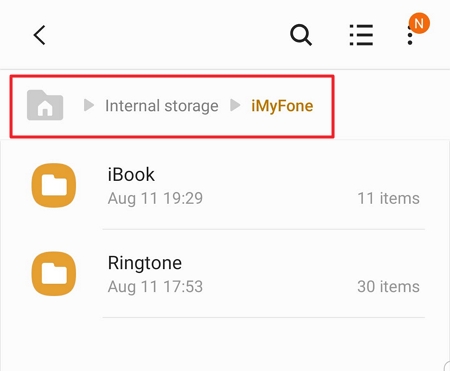Open the three-dot more options menu
The width and height of the screenshot is (450, 371).
pos(410,35)
